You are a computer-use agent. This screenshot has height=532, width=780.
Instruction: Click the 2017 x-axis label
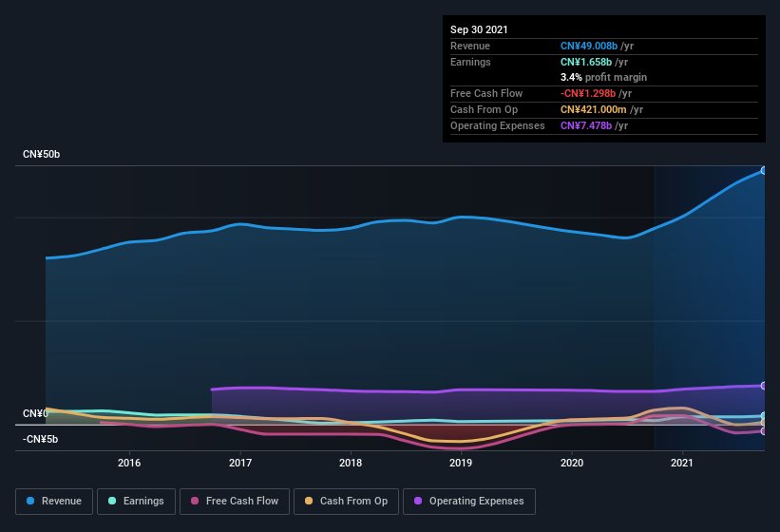tap(240, 463)
